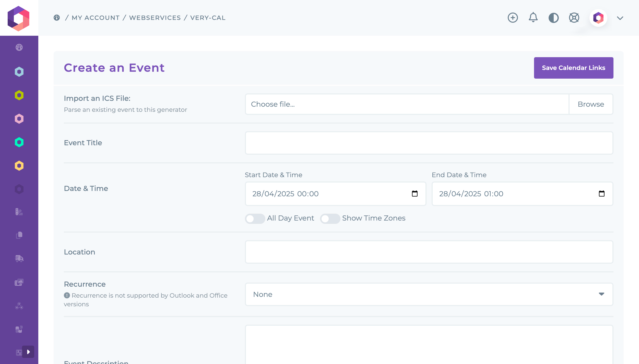
Task: Focus the Location input field
Action: [x=429, y=252]
